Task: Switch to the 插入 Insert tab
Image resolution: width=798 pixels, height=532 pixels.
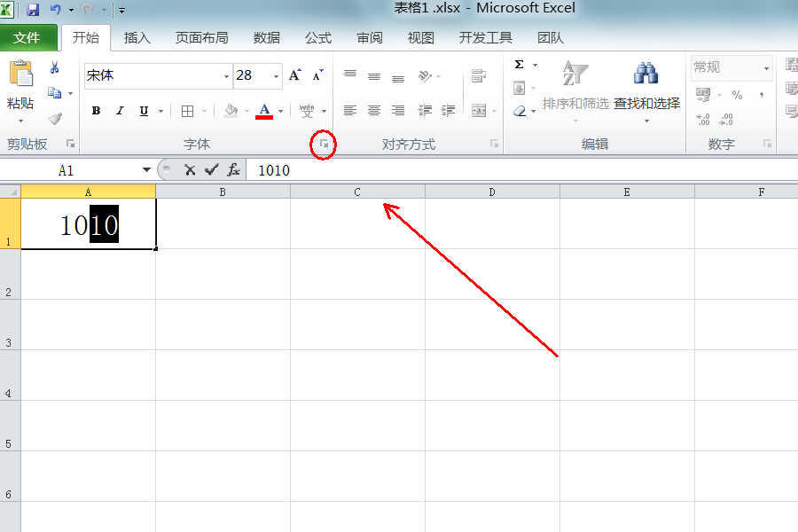Action: point(137,37)
